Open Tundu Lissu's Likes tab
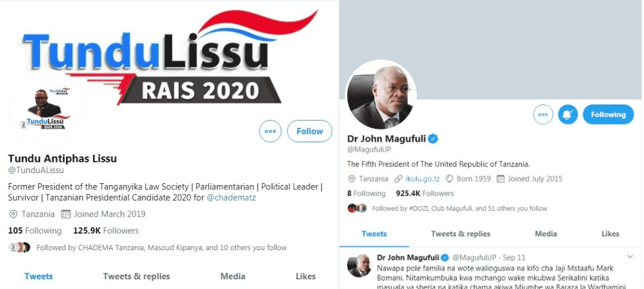The height and width of the screenshot is (289, 644). click(x=305, y=276)
